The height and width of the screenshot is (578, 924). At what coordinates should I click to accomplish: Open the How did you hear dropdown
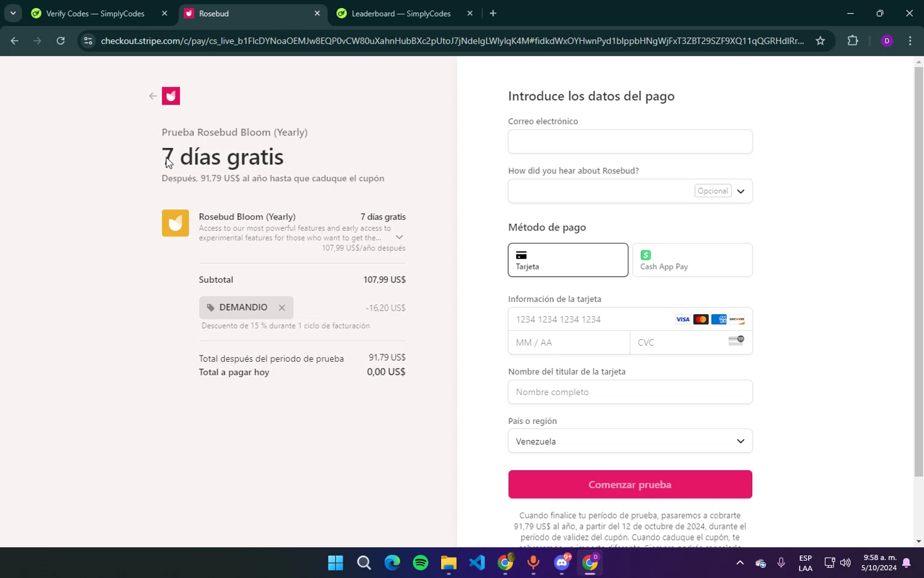(630, 191)
